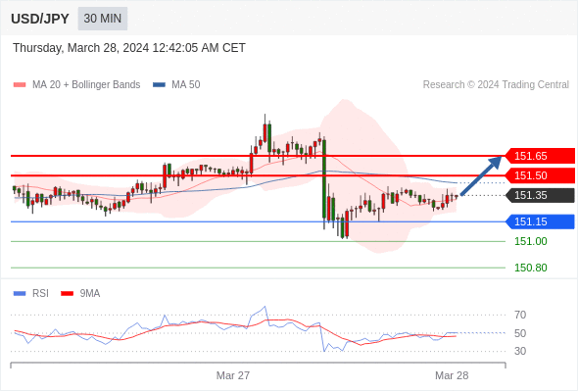Click the red 9MA legend swatch
The height and width of the screenshot is (392, 578).
67,294
